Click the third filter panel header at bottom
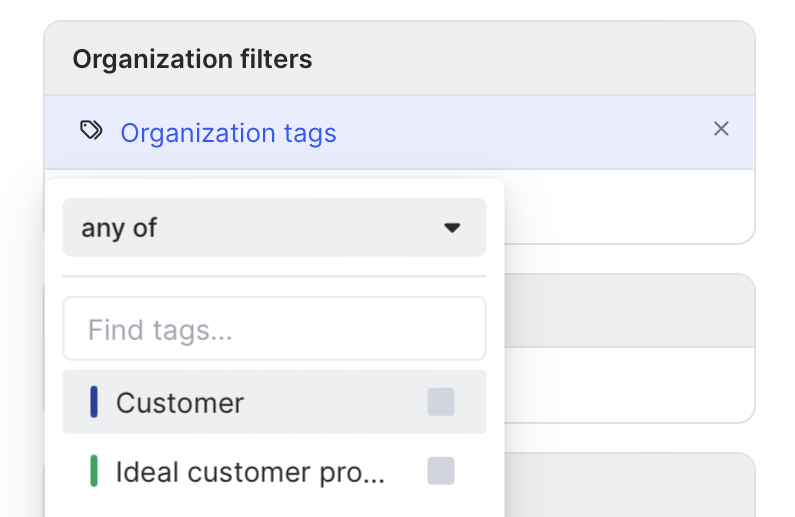 tap(628, 485)
